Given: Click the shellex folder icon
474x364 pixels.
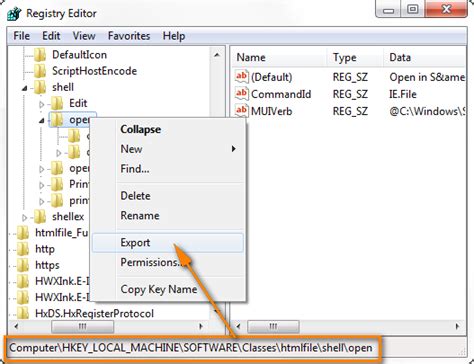Looking at the screenshot, I should [40, 217].
